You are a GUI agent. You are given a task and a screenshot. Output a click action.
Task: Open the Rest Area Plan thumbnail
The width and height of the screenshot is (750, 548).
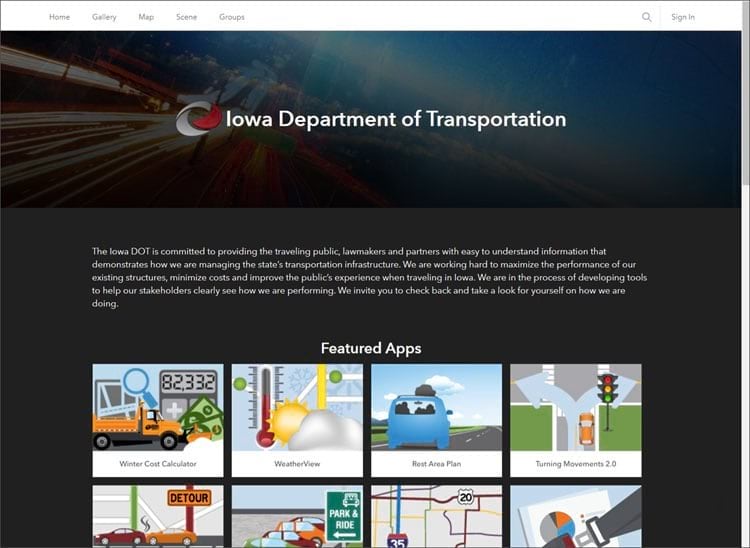pos(436,407)
